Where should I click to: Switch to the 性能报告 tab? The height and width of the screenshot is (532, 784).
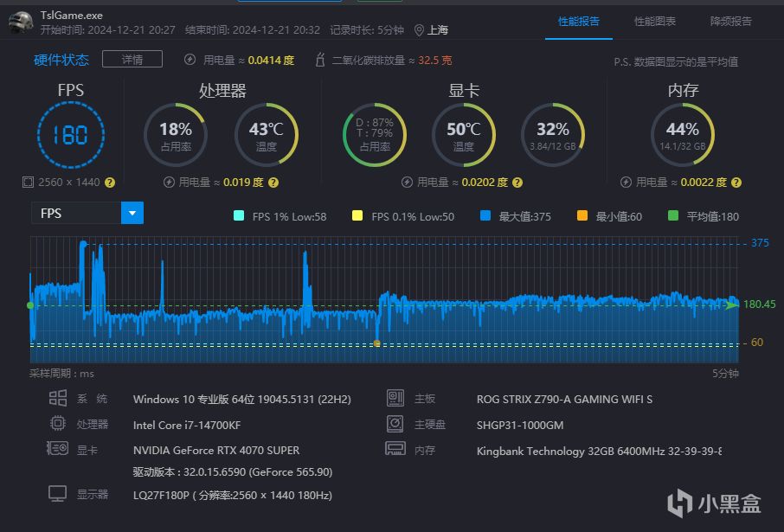pyautogui.click(x=579, y=21)
